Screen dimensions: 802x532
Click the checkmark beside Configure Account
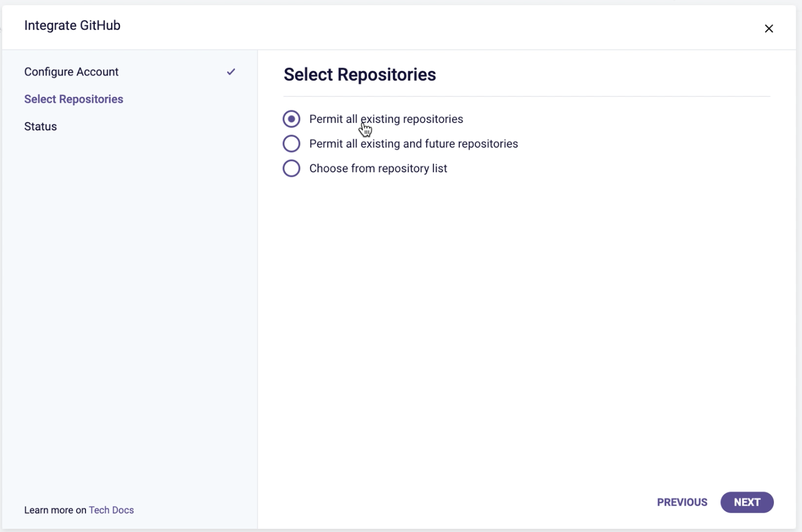pyautogui.click(x=231, y=72)
